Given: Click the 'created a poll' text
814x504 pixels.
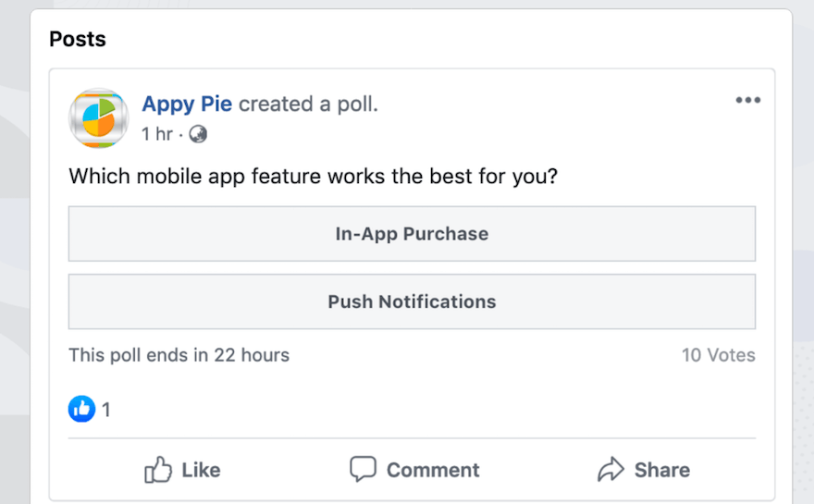Looking at the screenshot, I should pyautogui.click(x=308, y=104).
